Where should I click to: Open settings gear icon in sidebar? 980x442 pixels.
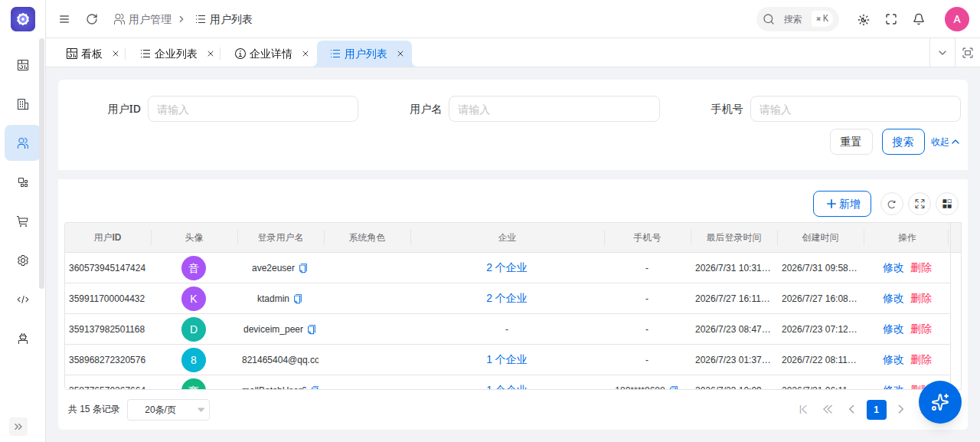(23, 260)
